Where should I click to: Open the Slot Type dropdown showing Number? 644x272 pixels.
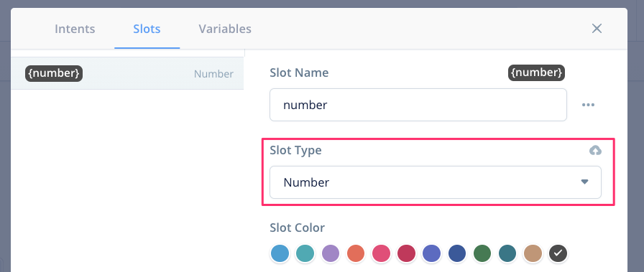point(436,182)
